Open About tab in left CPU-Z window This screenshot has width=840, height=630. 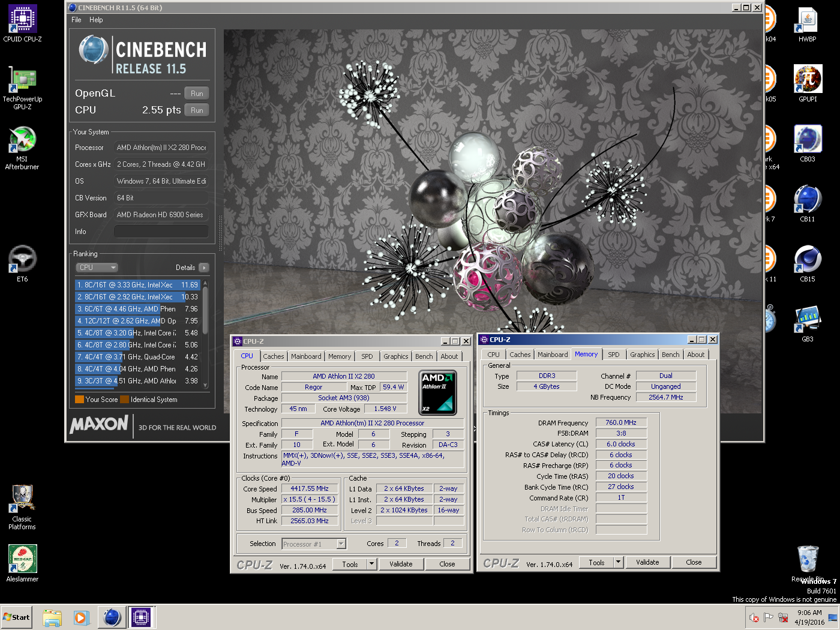(x=449, y=356)
